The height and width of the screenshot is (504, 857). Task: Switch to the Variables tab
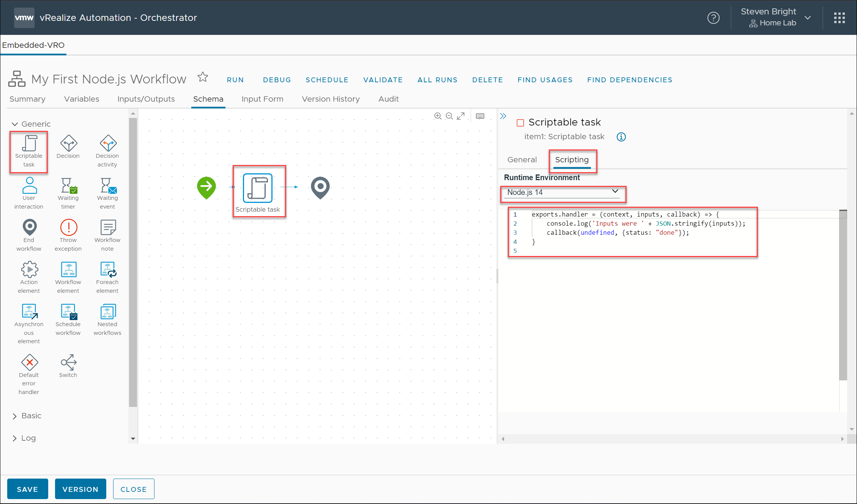(82, 99)
